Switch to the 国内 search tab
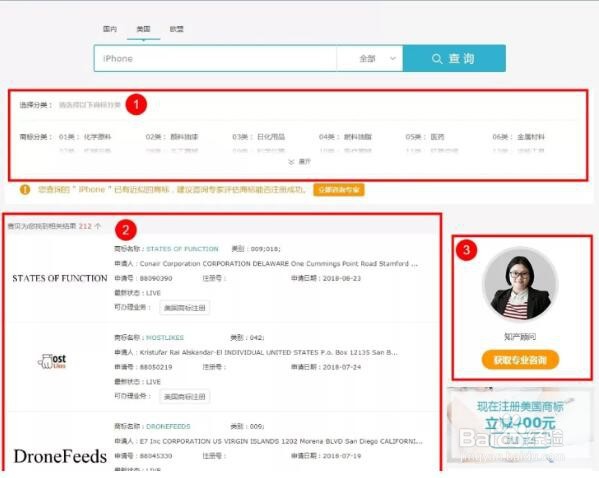The width and height of the screenshot is (599, 478). 110,29
